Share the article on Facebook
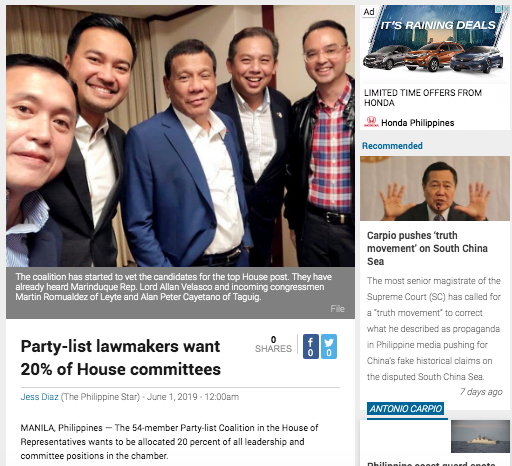Screen dimensions: 512x466 pos(310,346)
